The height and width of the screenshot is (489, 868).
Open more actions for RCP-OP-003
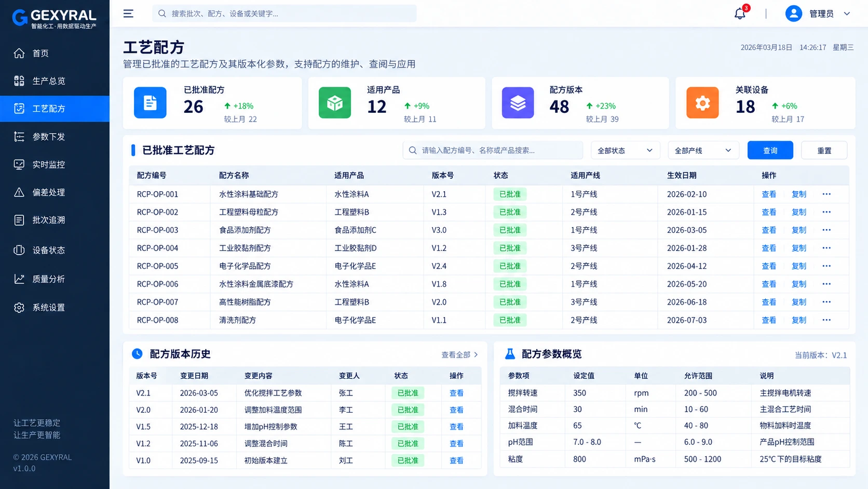826,230
